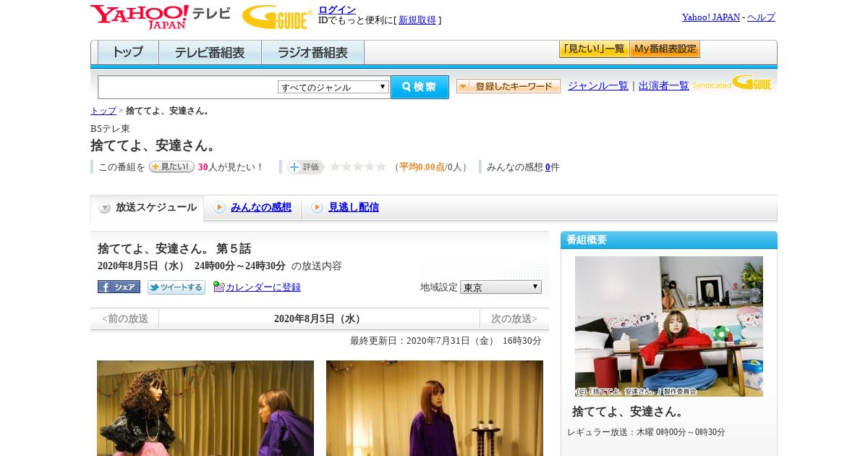
Task: Click the 最終更新日 timestamp text
Action: [446, 341]
